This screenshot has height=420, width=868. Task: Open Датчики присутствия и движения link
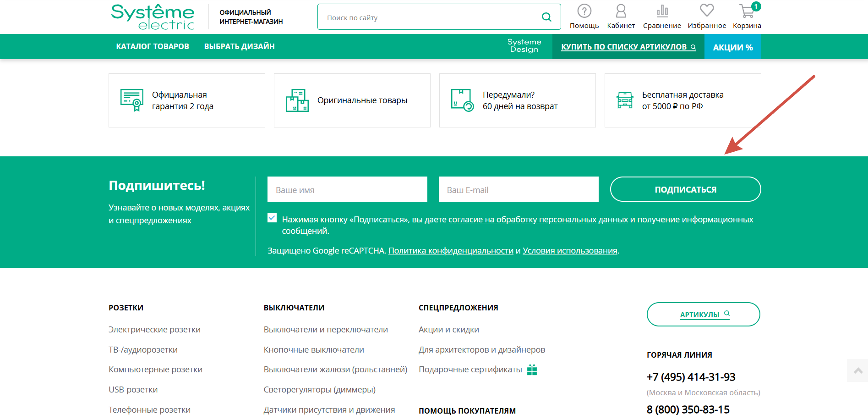click(x=329, y=410)
